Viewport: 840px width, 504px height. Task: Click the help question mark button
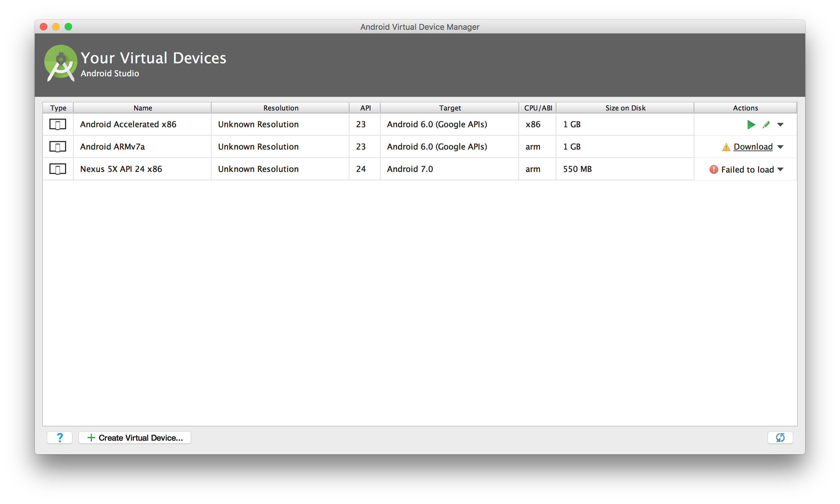[60, 438]
